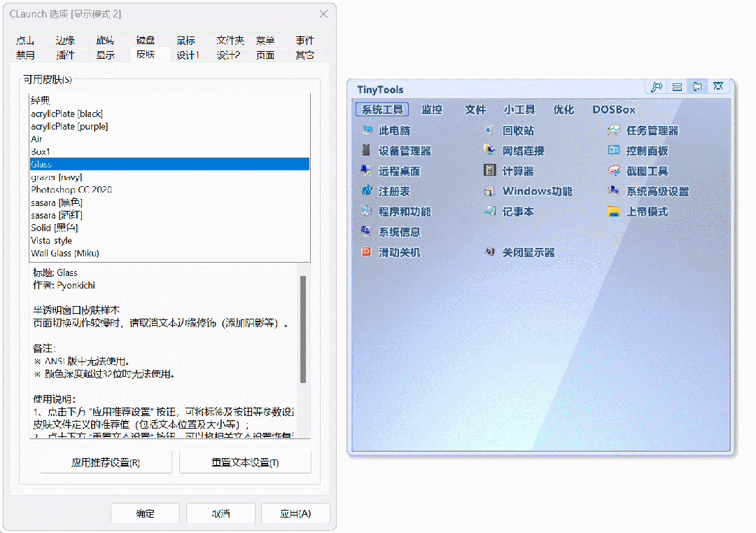Select Wall Glass (Miku) skin
This screenshot has width=756, height=533.
tap(169, 253)
